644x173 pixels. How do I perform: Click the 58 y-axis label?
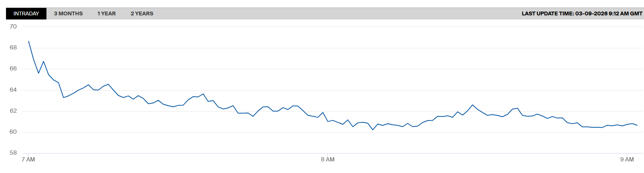(x=13, y=153)
